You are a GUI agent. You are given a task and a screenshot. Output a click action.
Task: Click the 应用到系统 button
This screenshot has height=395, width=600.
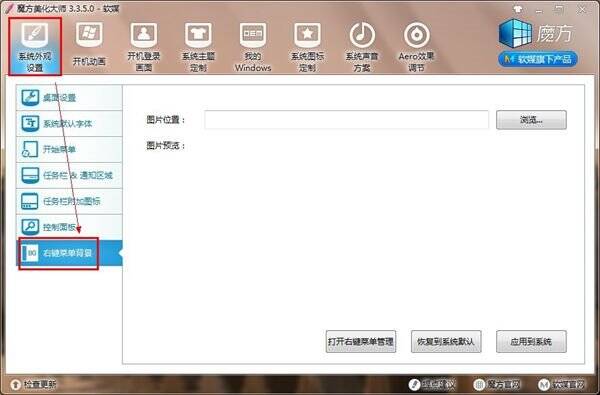point(531,341)
